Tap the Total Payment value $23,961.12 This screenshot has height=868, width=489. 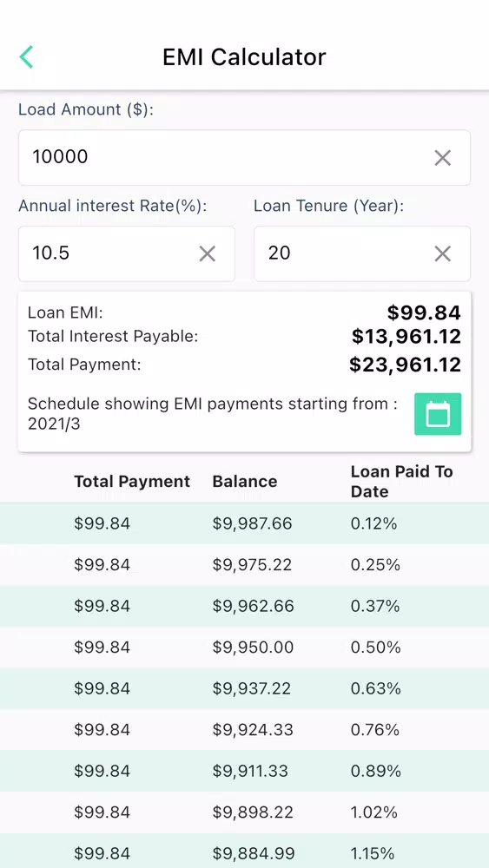click(405, 365)
